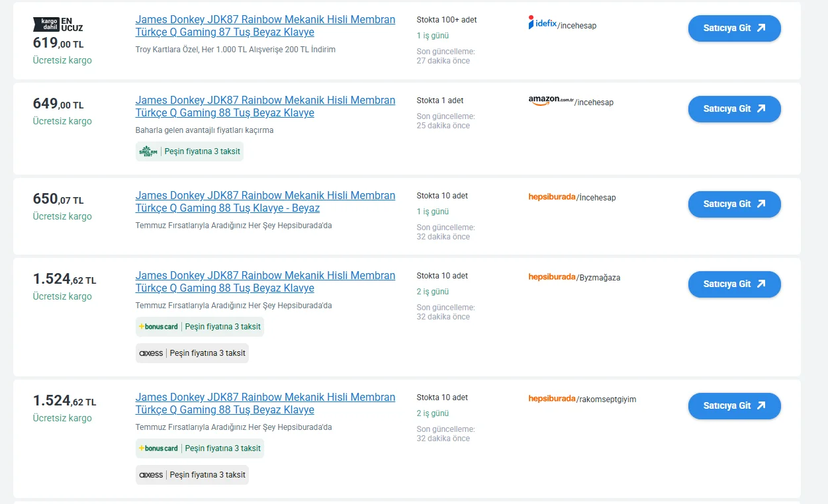Screen dimensions: 828x504
Task: Go to seller for the 649,00 TL amazon offer
Action: pos(735,109)
